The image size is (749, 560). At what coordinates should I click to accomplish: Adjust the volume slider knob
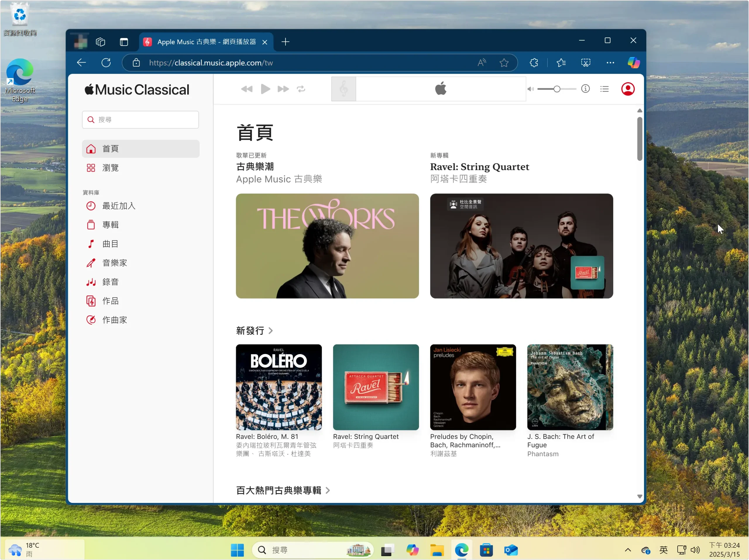pos(557,89)
